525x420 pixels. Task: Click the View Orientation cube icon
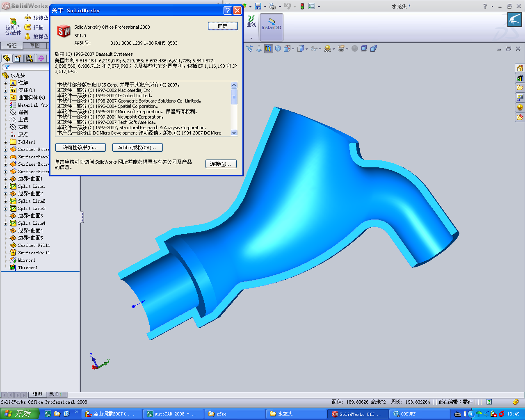click(x=278, y=48)
